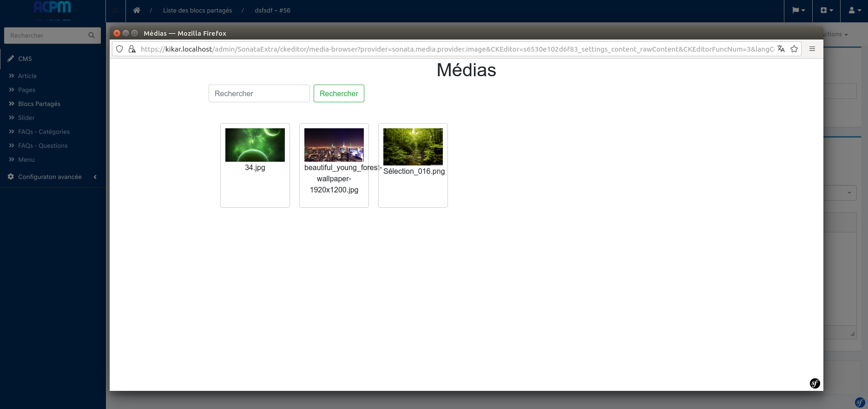Open the Symfony debug toolbar icon in popup
This screenshot has width=868, height=409.
tap(815, 383)
